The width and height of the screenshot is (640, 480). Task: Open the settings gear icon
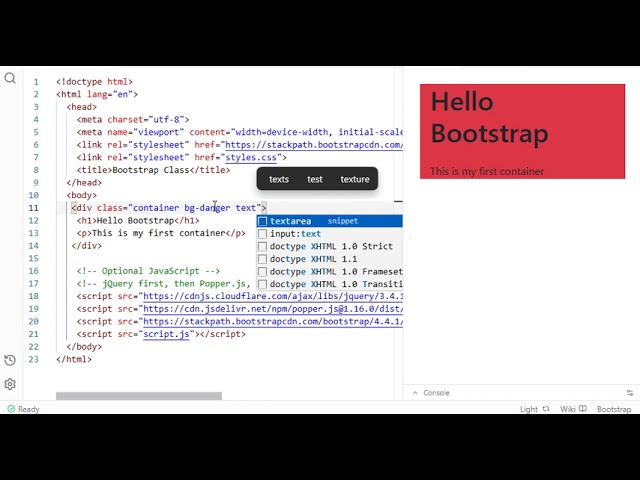tap(10, 384)
